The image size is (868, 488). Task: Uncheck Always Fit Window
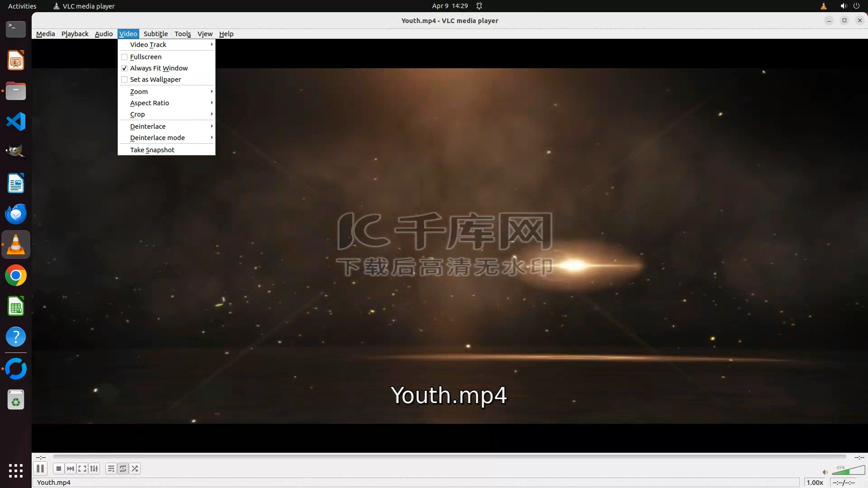158,68
